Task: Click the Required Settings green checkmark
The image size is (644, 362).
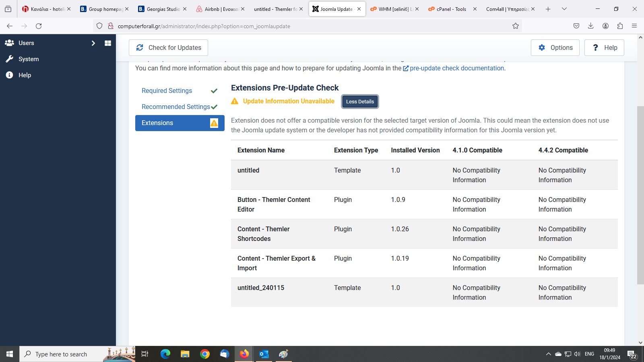Action: point(214,91)
